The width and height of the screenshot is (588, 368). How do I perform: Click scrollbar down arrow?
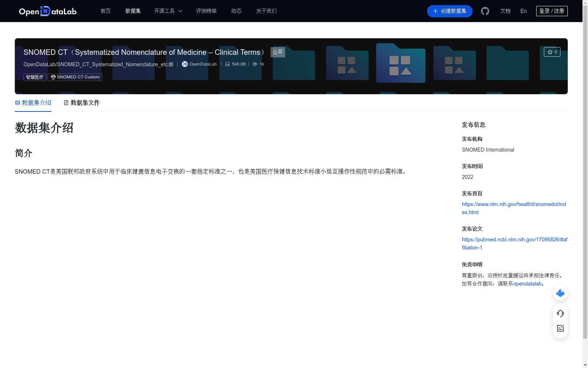[585, 365]
